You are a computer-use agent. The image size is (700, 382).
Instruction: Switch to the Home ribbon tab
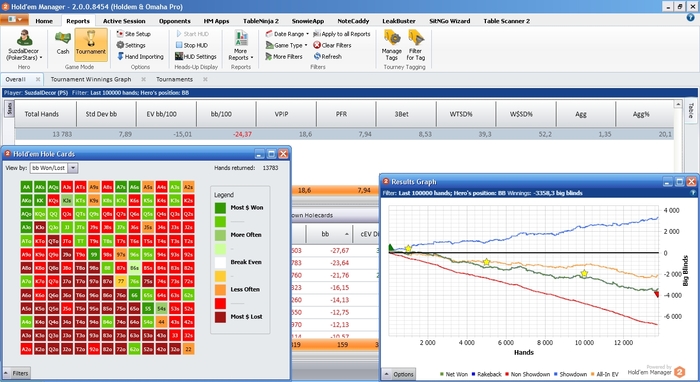click(x=44, y=21)
